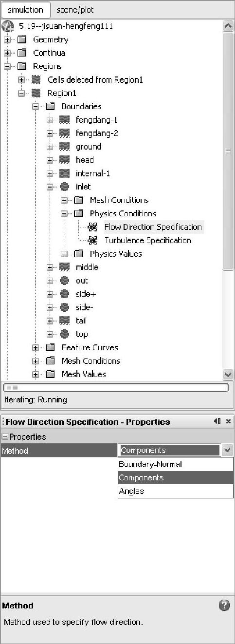Click the iteration progress bar
This screenshot has height=644, width=235.
116,388
